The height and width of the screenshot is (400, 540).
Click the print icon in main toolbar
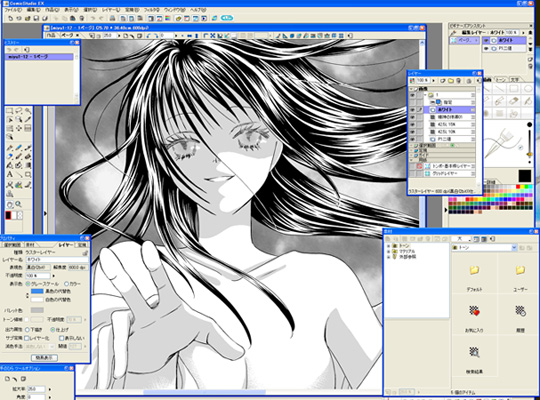pyautogui.click(x=112, y=18)
